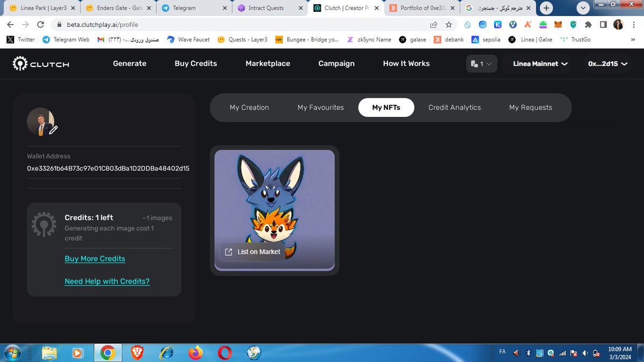644x362 pixels.
Task: Open the Chrome profile avatar
Action: (x=619, y=25)
